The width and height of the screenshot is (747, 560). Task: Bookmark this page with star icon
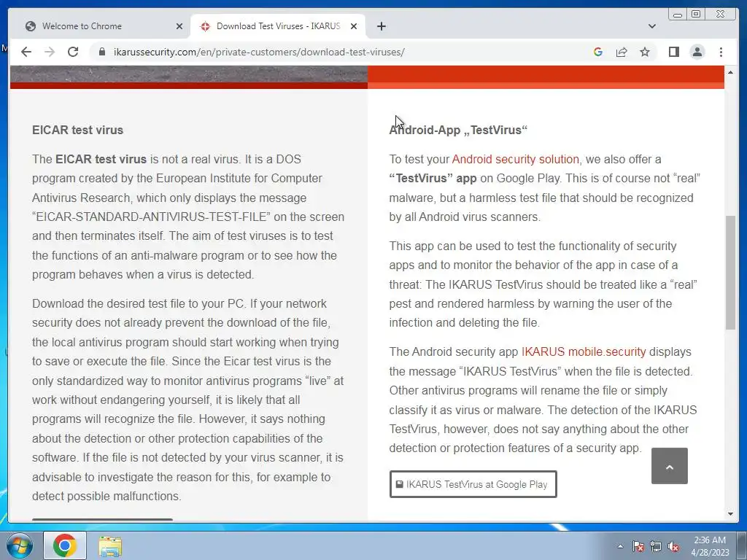point(645,52)
